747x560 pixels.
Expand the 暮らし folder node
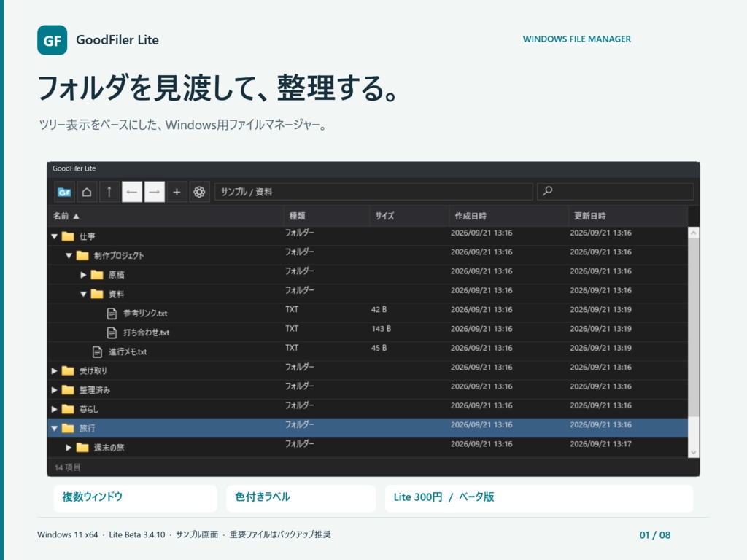coord(54,409)
